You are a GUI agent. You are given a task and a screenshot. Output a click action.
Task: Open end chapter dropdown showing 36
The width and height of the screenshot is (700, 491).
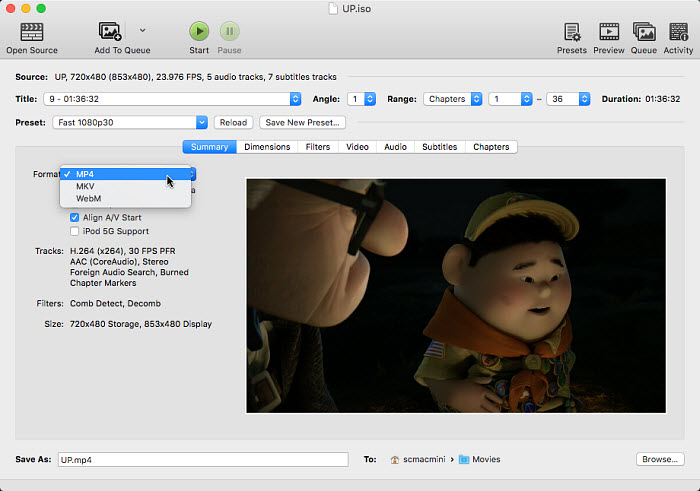(568, 99)
